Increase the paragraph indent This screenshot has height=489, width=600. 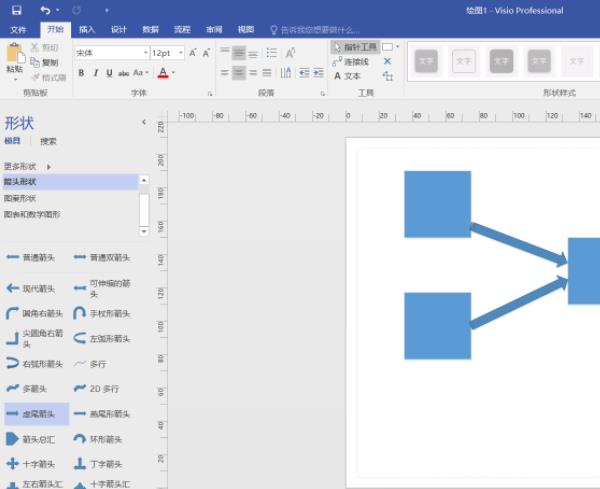coord(318,72)
